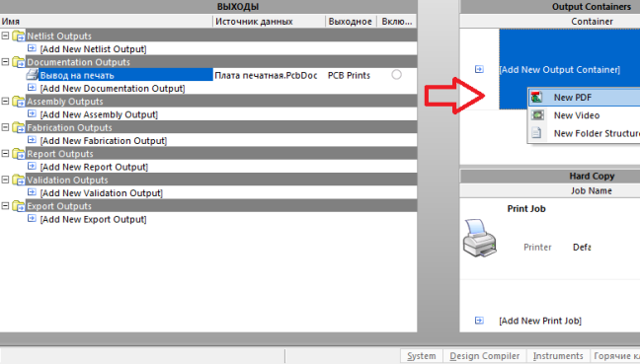Click the New Video film icon
The width and height of the screenshot is (640, 364).
click(x=537, y=115)
